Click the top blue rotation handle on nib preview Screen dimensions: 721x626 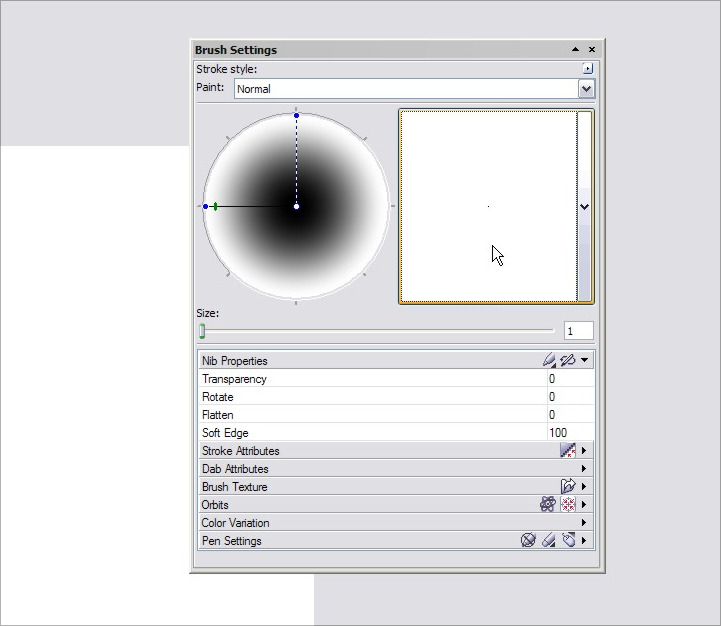[x=297, y=115]
